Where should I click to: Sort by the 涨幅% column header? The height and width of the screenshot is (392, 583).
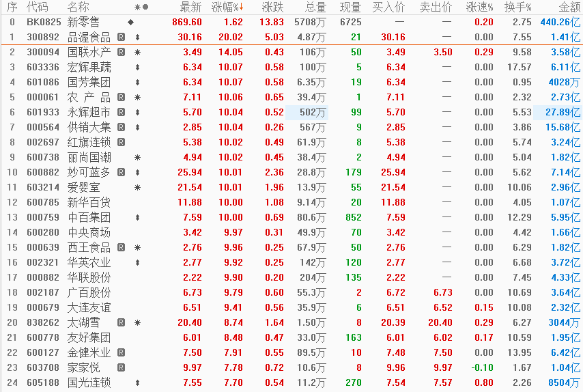click(x=227, y=7)
